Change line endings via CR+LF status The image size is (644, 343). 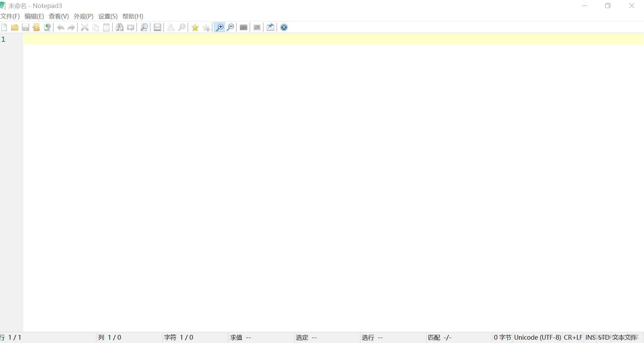(573, 337)
